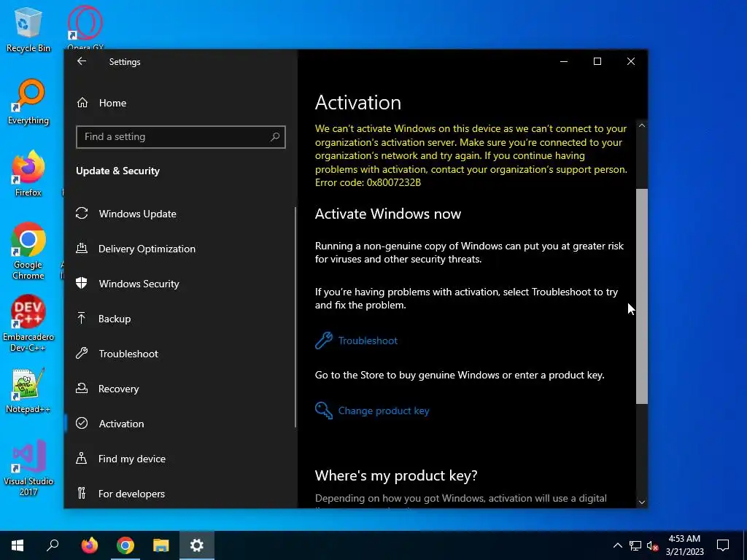Close the Settings window
747x560 pixels.
coord(631,61)
